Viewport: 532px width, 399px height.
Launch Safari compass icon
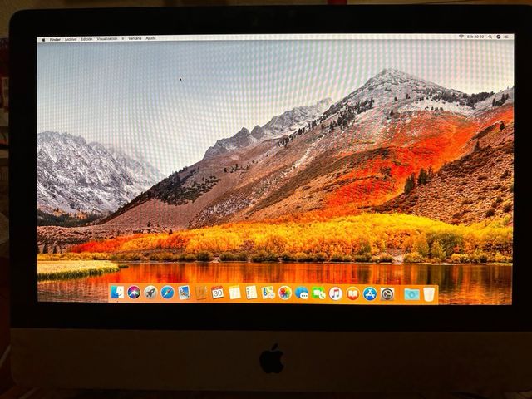coord(167,293)
